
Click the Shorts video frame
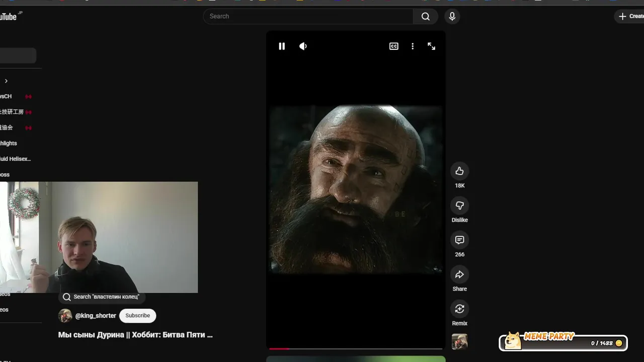click(356, 190)
